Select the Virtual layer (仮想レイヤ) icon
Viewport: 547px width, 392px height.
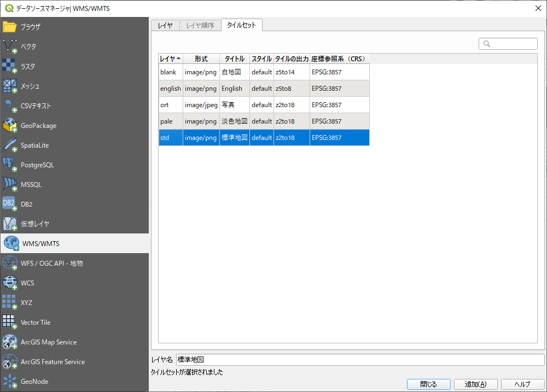pos(9,224)
